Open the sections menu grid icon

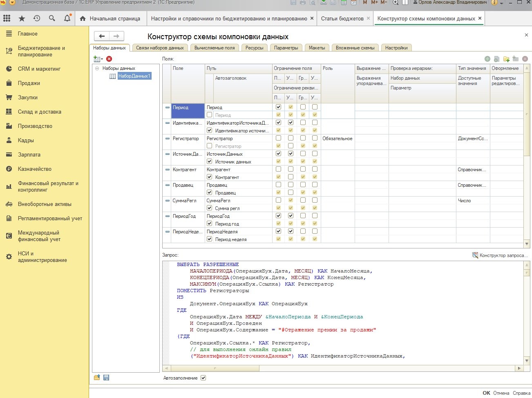point(7,18)
